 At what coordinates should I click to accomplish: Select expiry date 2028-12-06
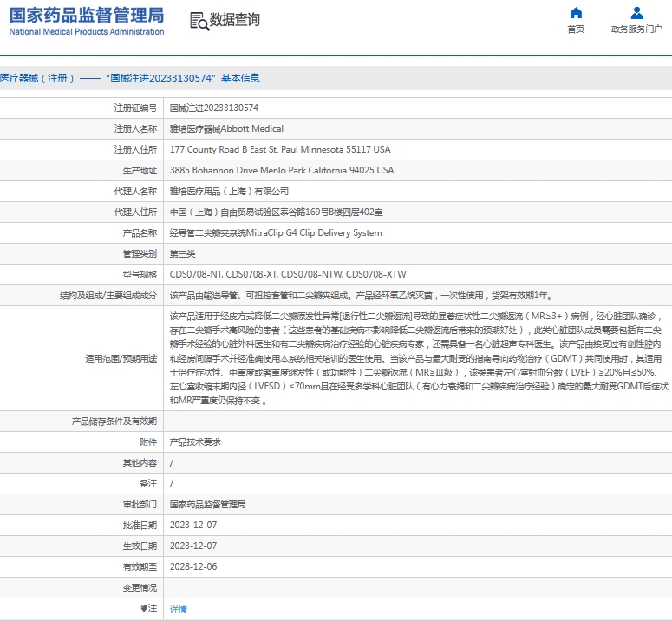pyautogui.click(x=193, y=567)
